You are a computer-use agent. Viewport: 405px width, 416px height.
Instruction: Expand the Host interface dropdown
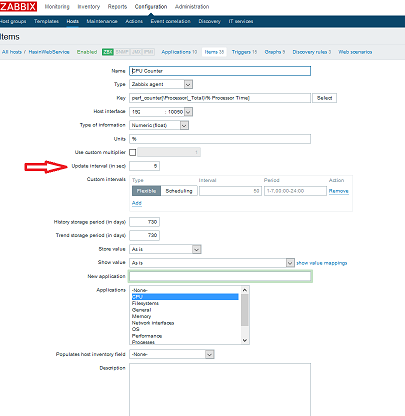(x=161, y=112)
